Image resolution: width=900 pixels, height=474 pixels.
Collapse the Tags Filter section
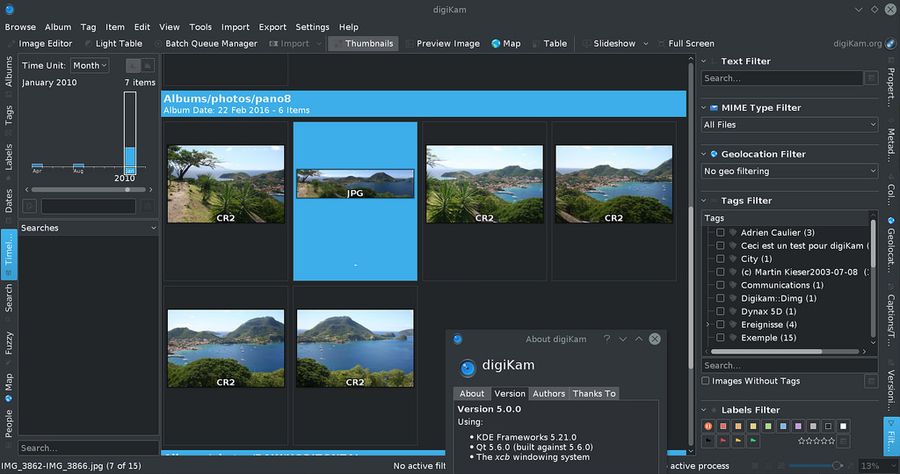[704, 201]
